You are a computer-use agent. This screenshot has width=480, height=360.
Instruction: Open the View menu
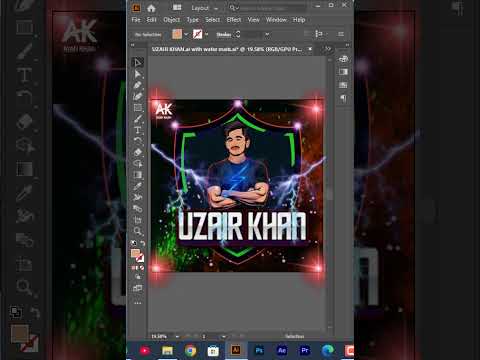coord(254,20)
